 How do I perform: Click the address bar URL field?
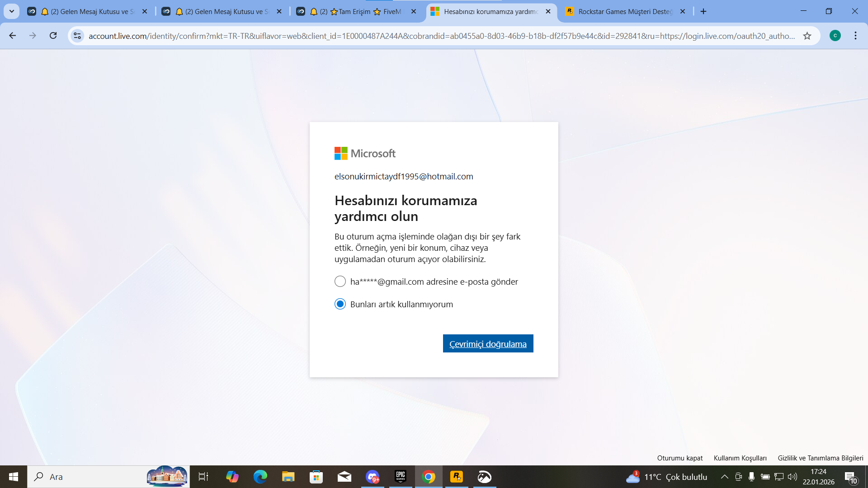(442, 36)
